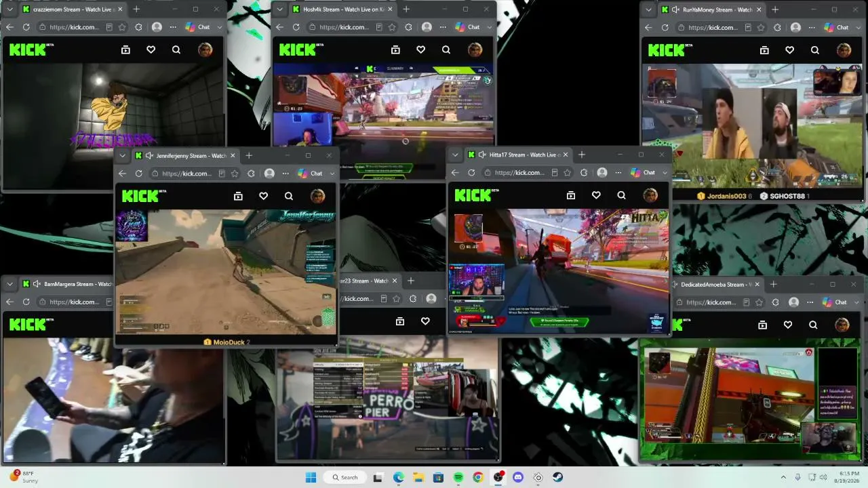Open Spotify from the taskbar
The width and height of the screenshot is (868, 488).
458,477
